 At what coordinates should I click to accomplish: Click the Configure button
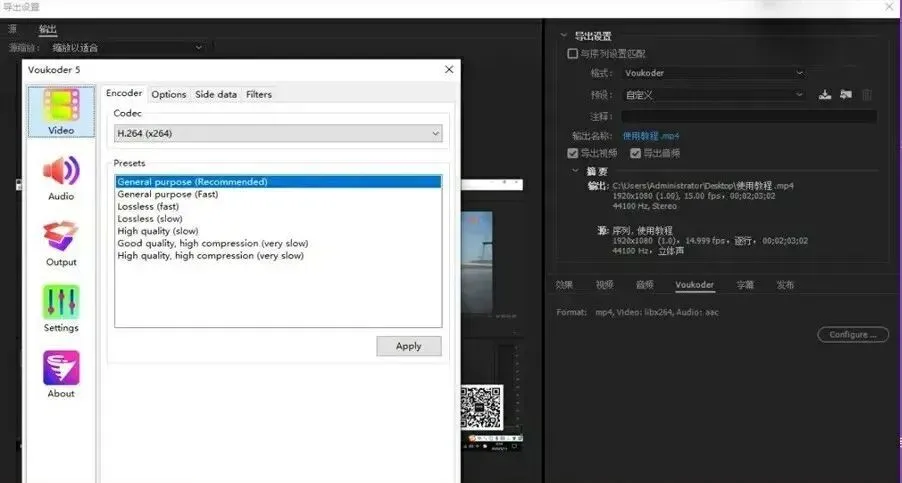pyautogui.click(x=853, y=335)
